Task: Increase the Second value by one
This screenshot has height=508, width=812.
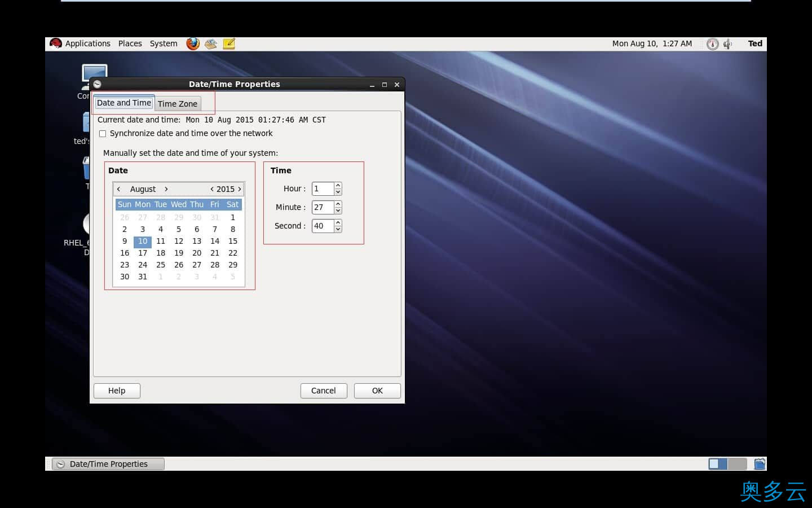Action: (338, 222)
